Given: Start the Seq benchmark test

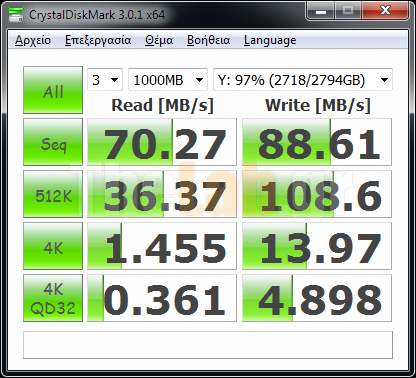Looking at the screenshot, I should coord(53,142).
